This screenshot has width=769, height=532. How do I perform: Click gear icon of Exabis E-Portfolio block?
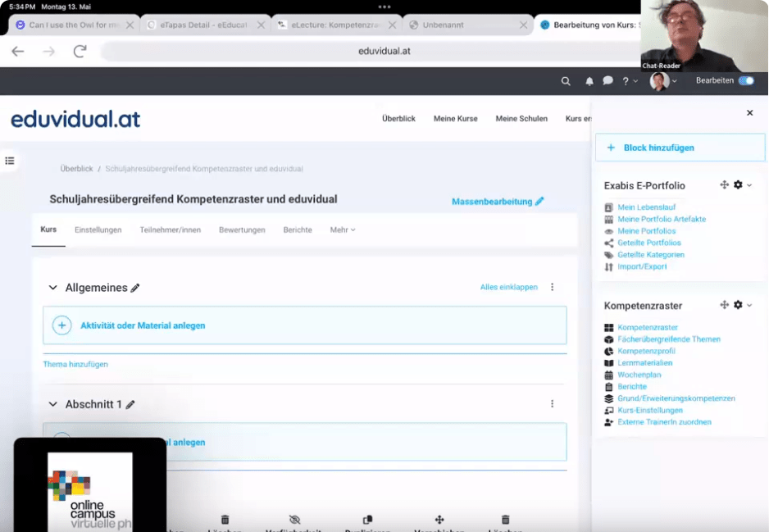click(738, 185)
